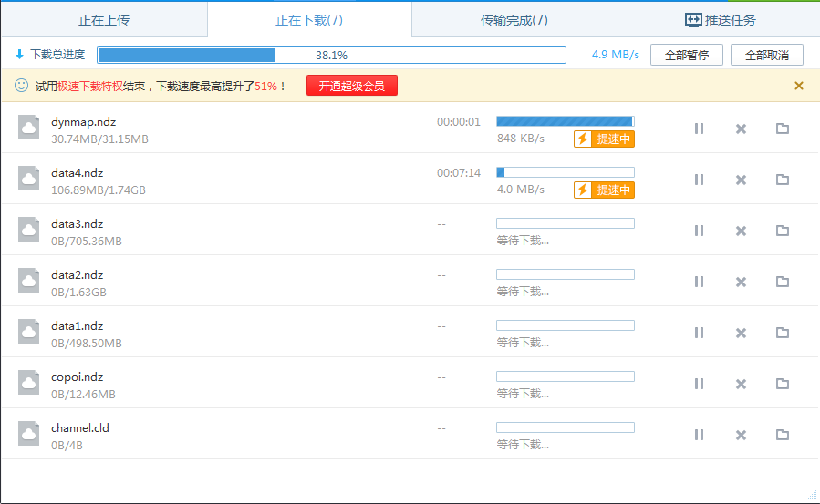Click the red 开通超级会员 button
This screenshot has height=504, width=820.
(x=351, y=86)
